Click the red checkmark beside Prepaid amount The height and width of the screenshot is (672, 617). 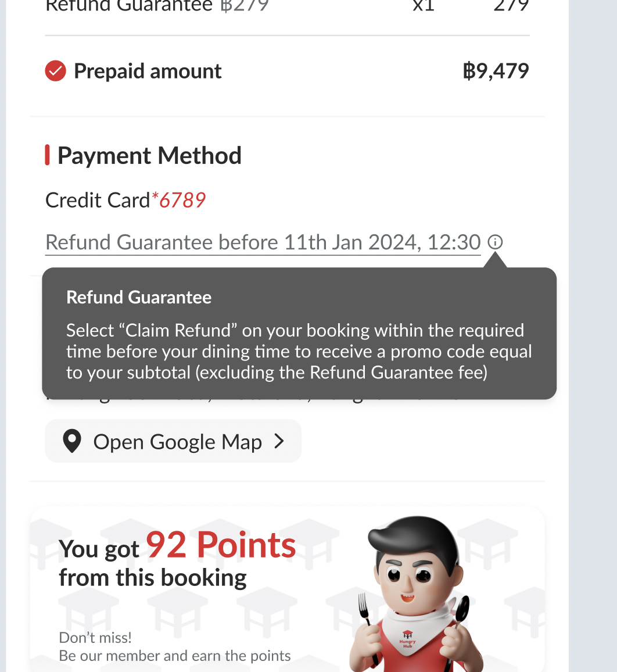55,72
